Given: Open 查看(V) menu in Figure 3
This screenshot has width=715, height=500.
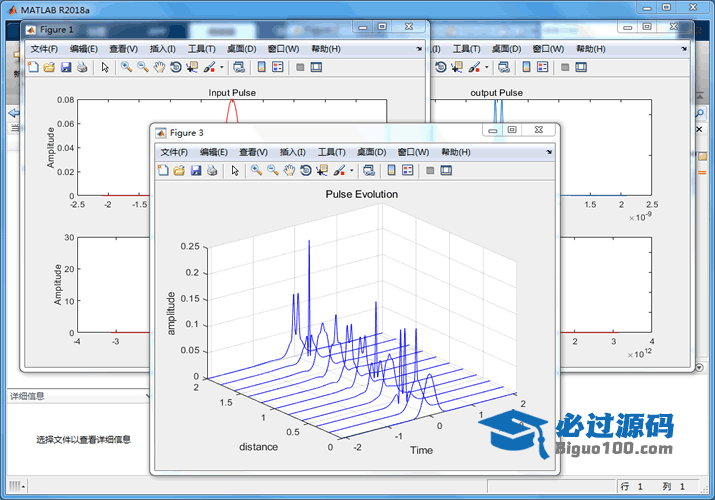Looking at the screenshot, I should tap(253, 152).
